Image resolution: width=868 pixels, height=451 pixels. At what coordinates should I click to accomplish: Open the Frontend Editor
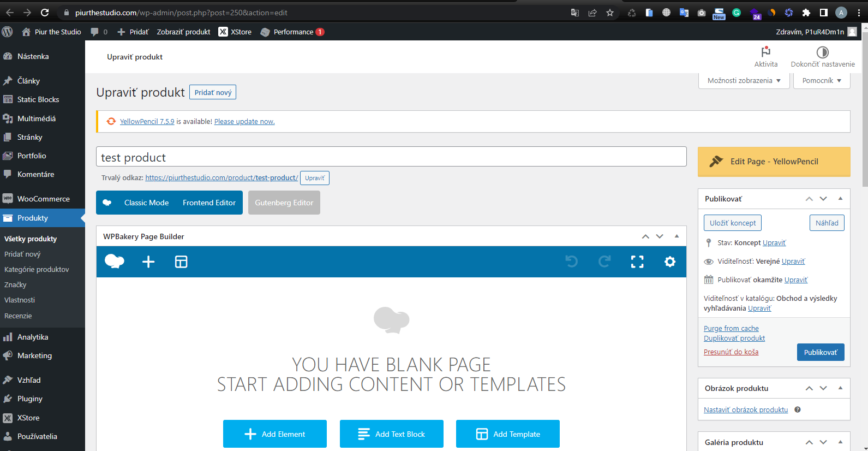tap(209, 203)
